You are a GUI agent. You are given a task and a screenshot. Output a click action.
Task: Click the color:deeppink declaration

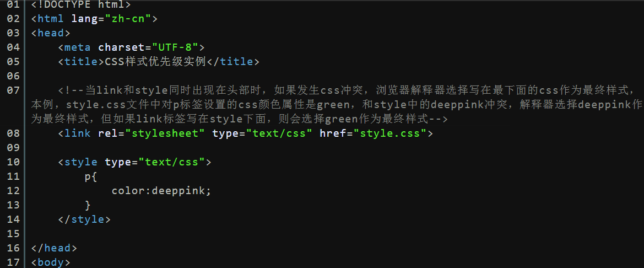pyautogui.click(x=161, y=191)
